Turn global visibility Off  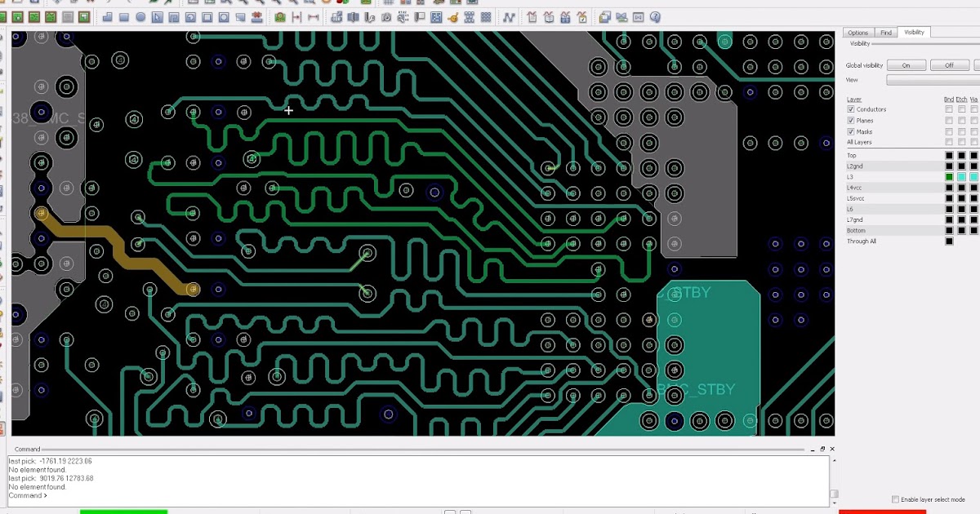[949, 64]
